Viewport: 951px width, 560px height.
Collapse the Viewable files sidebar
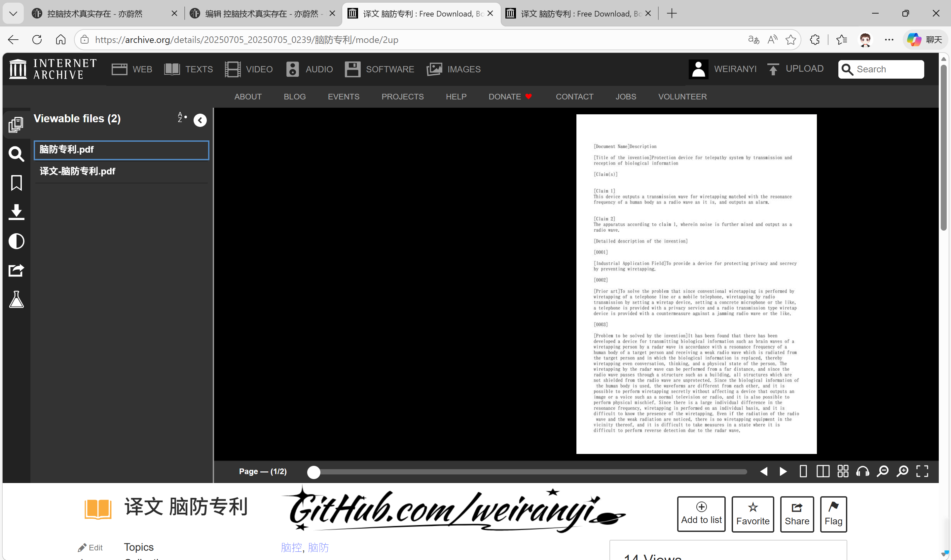point(200,120)
